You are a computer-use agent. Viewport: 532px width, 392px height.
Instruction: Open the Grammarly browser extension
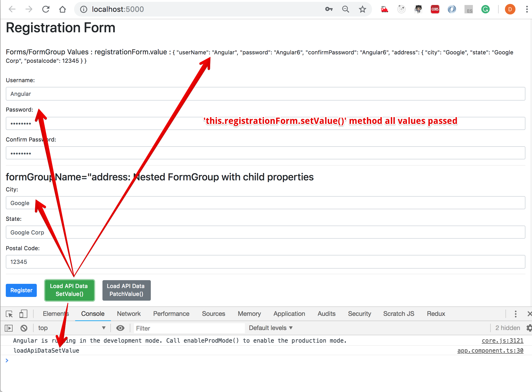tap(485, 9)
